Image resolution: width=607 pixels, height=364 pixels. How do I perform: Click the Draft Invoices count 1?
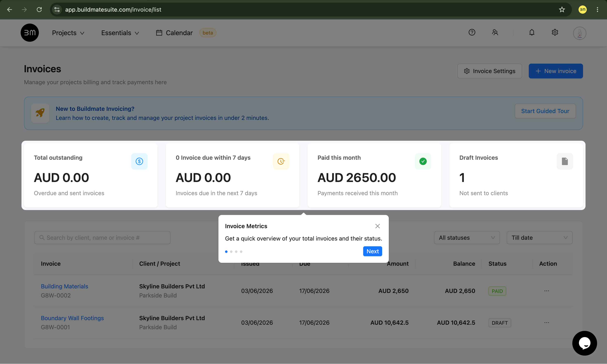tap(462, 177)
